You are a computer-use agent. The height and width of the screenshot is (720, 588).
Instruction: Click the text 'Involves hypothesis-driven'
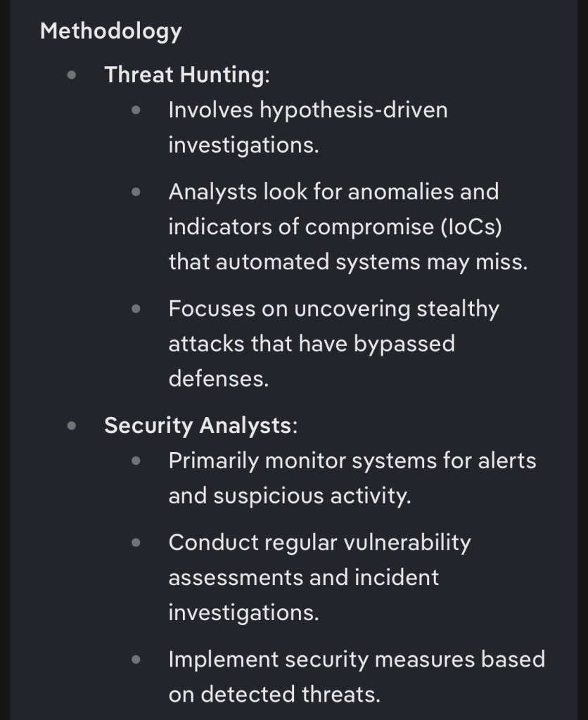308,110
